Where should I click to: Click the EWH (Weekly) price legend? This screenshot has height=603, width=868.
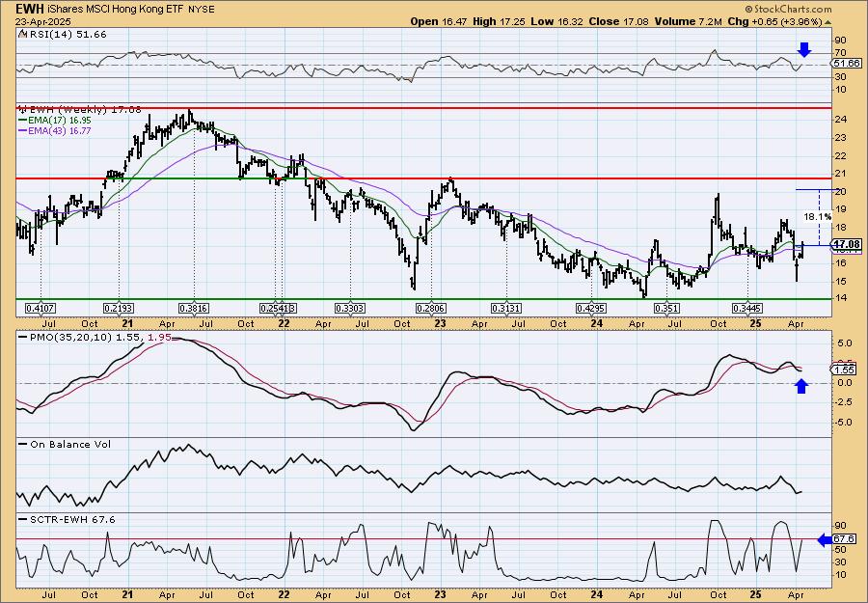point(80,110)
